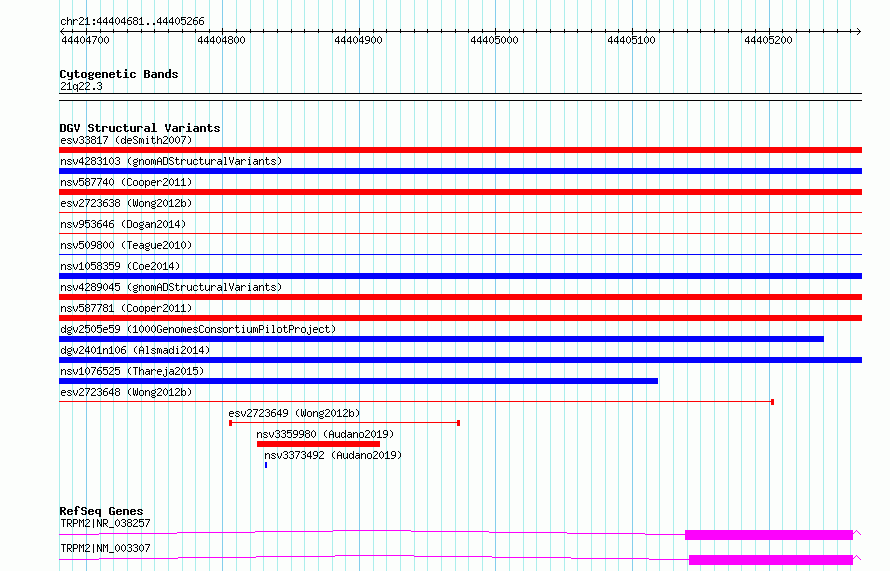This screenshot has width=890, height=571.
Task: Open dgv2401n106 (Alsmadi2014) label
Action: 135,350
